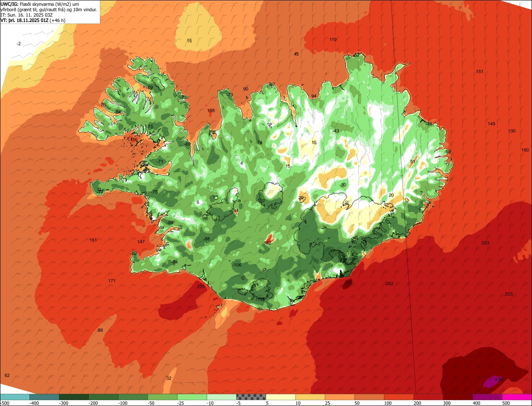Viewport: 532px width, 406px height.
Task: Click the gray checkered legend swatch
Action: [x=251, y=397]
